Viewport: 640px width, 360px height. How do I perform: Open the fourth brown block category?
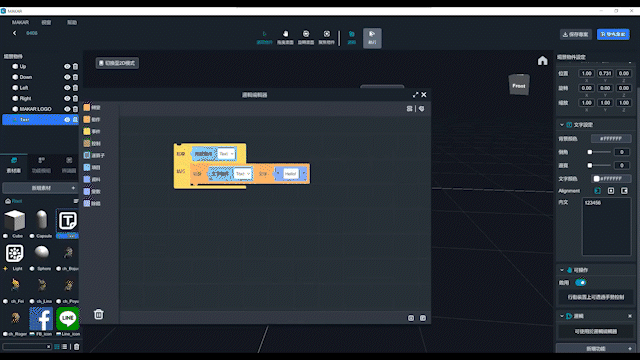[x=92, y=143]
